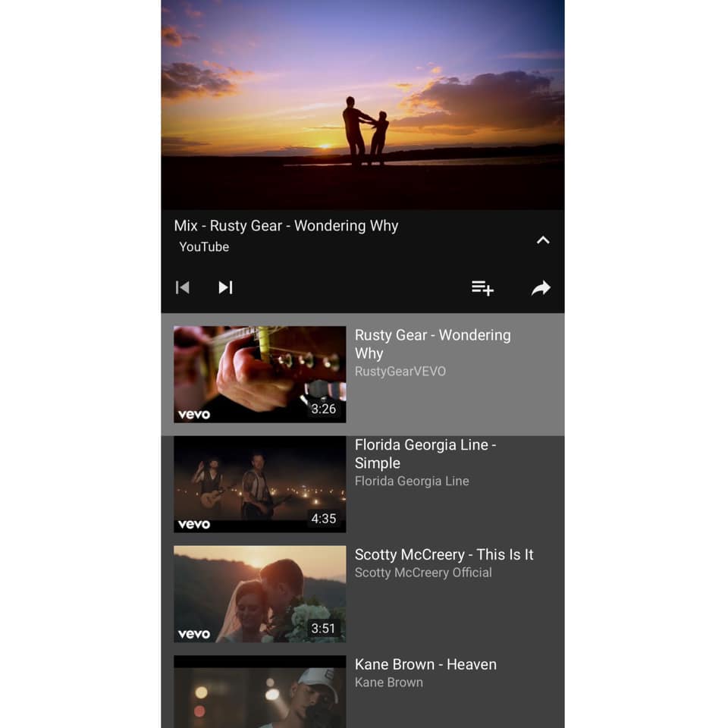This screenshot has width=728, height=728.
Task: Open Rusty Gear Wondering Why thumbnail
Action: click(259, 374)
